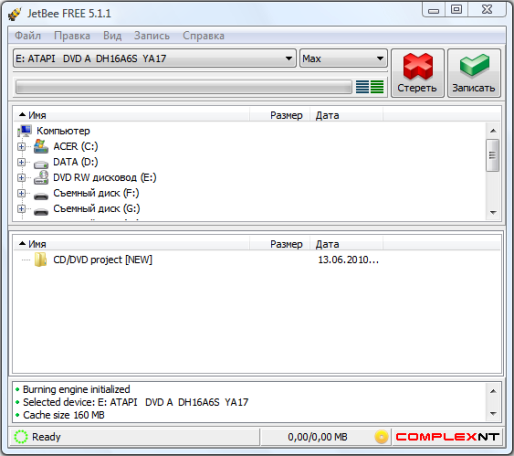The image size is (514, 456).
Task: Open the Файл menu
Action: (x=28, y=36)
